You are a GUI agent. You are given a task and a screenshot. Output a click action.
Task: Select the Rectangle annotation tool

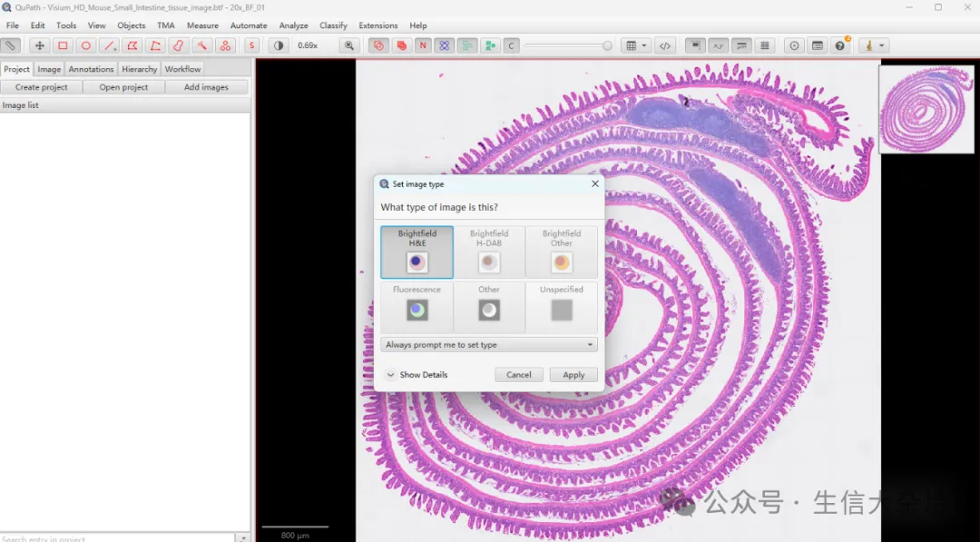click(63, 45)
